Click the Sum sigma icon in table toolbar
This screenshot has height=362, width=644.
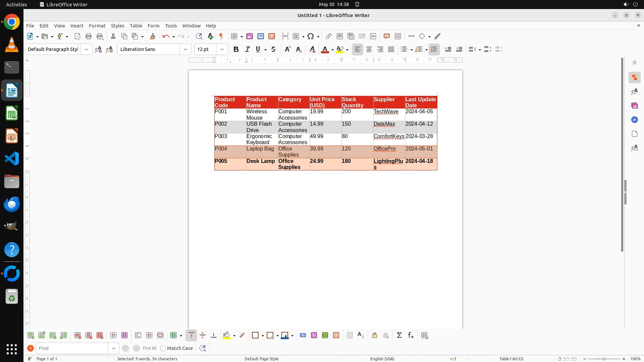399,336
